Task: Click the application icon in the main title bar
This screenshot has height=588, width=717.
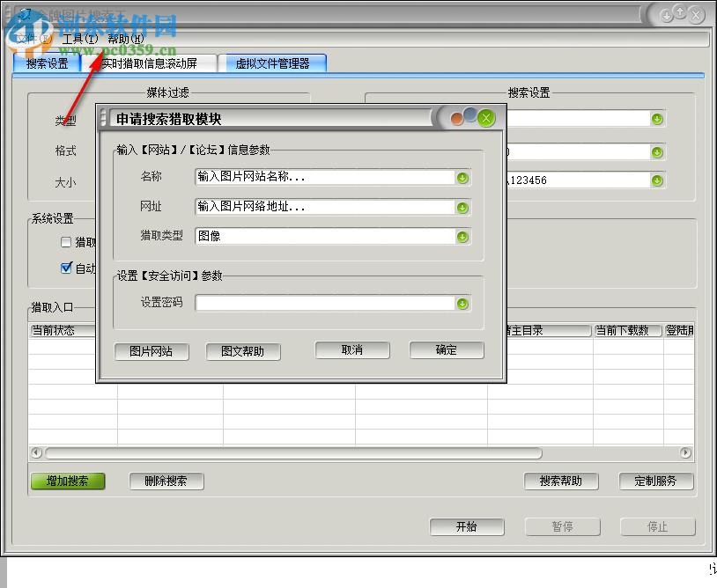Action: 24,13
